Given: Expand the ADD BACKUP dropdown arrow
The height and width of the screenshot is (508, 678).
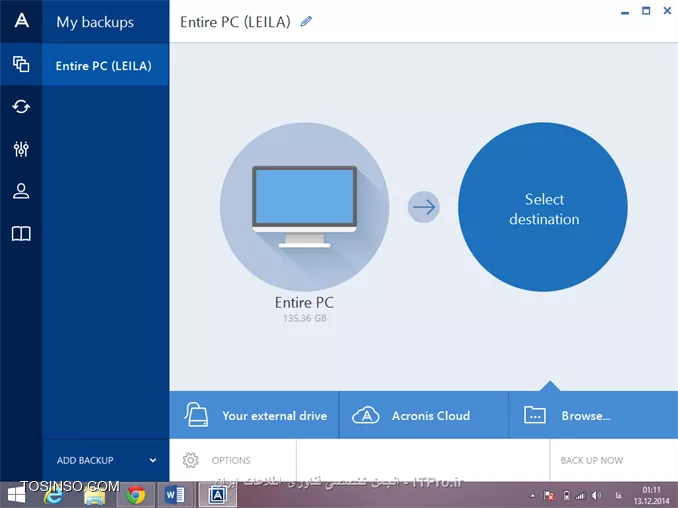Looking at the screenshot, I should [x=153, y=460].
